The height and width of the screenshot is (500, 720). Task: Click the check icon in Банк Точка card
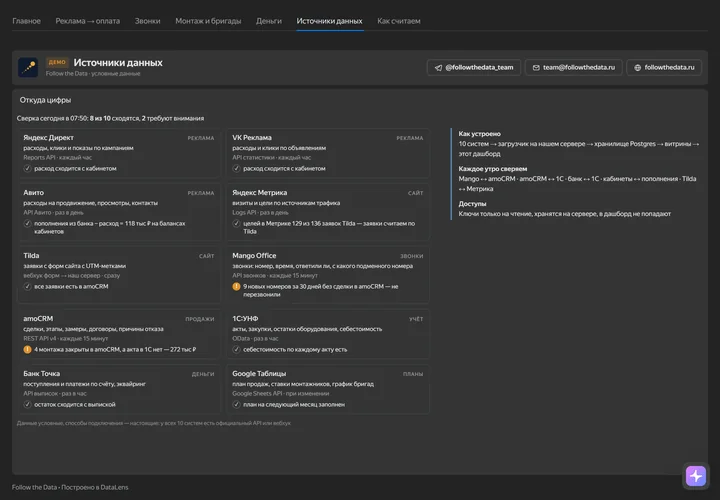[x=28, y=404]
